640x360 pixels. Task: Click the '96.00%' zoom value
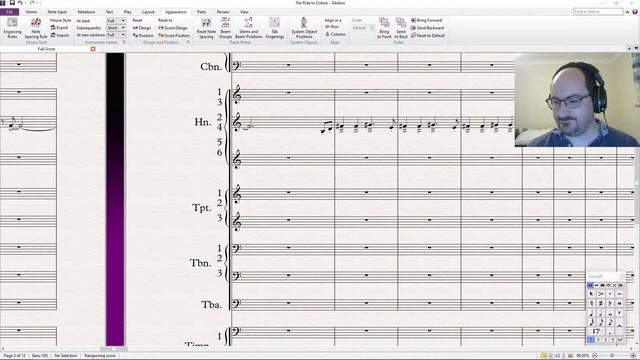click(582, 356)
